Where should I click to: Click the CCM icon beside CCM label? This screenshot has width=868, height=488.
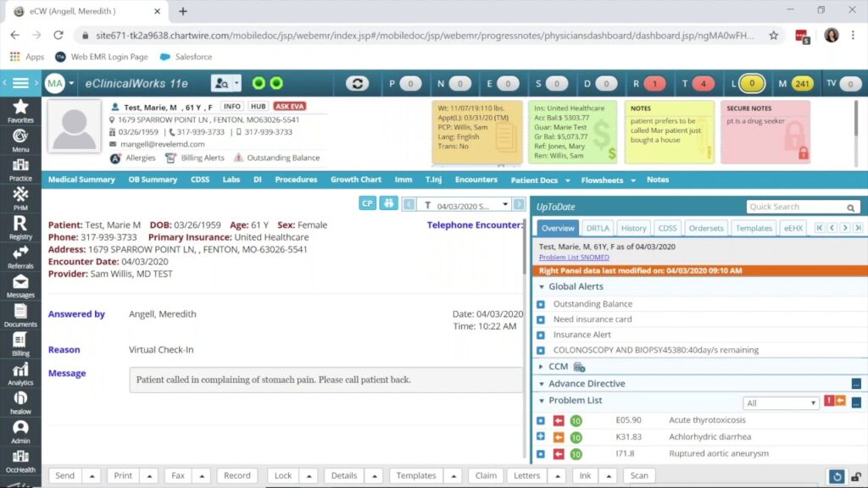[579, 367]
